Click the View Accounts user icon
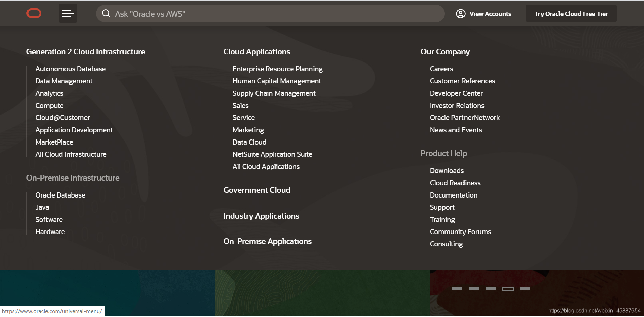The image size is (644, 317). click(460, 14)
